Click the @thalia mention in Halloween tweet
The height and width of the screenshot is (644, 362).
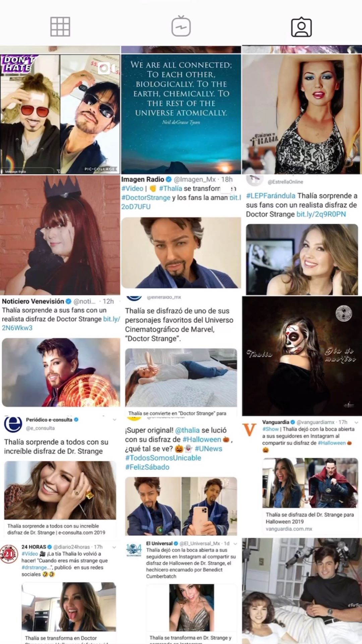188,430
